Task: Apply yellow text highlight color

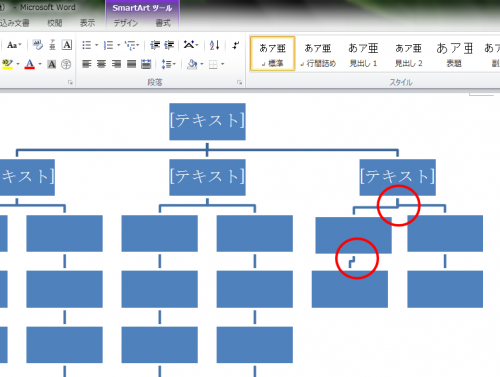Action: click(x=7, y=64)
